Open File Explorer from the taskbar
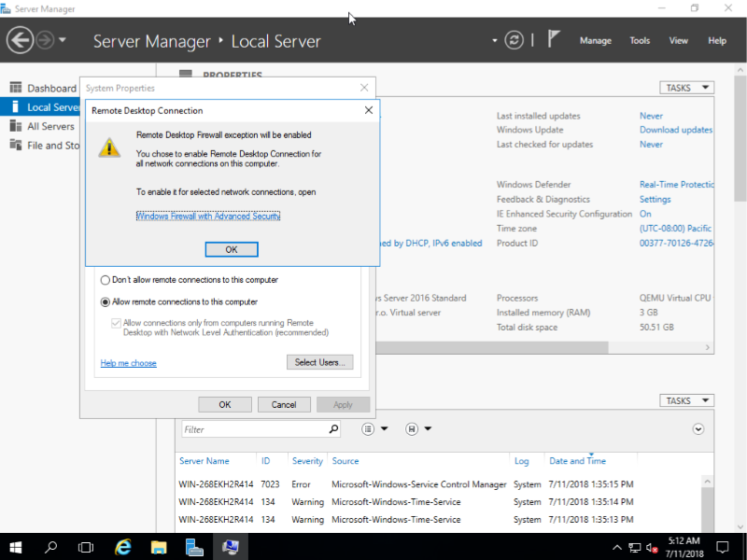747x560 pixels. (159, 547)
